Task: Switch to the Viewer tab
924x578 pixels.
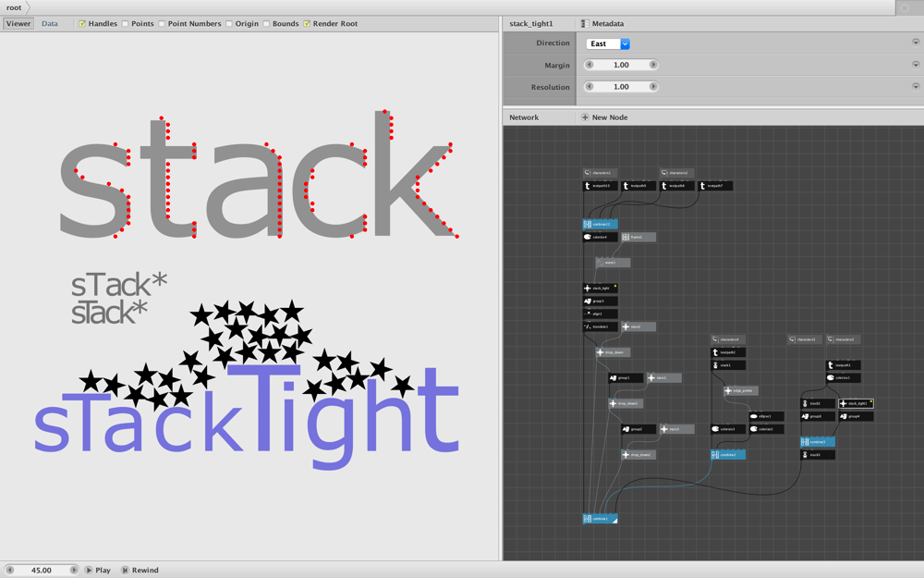Action: click(18, 24)
